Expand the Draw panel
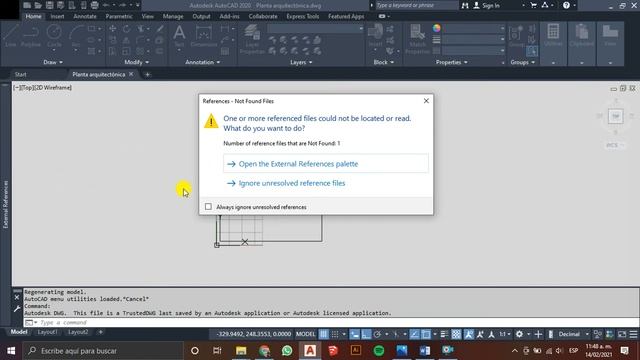The image size is (640, 360). [x=53, y=62]
